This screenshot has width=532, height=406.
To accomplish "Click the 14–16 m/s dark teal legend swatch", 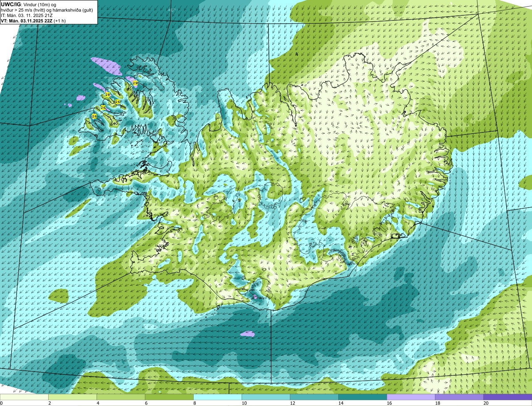I will (x=363, y=397).
